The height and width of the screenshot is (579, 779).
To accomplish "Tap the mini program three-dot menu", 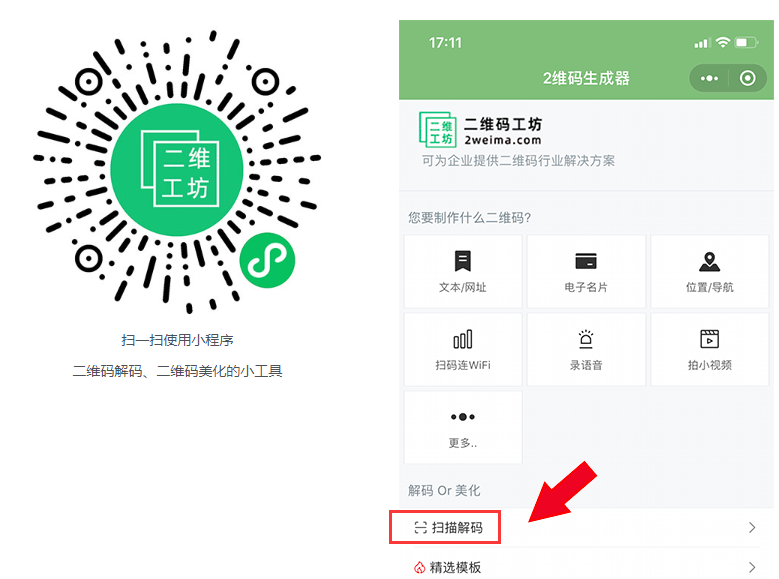I will (709, 78).
